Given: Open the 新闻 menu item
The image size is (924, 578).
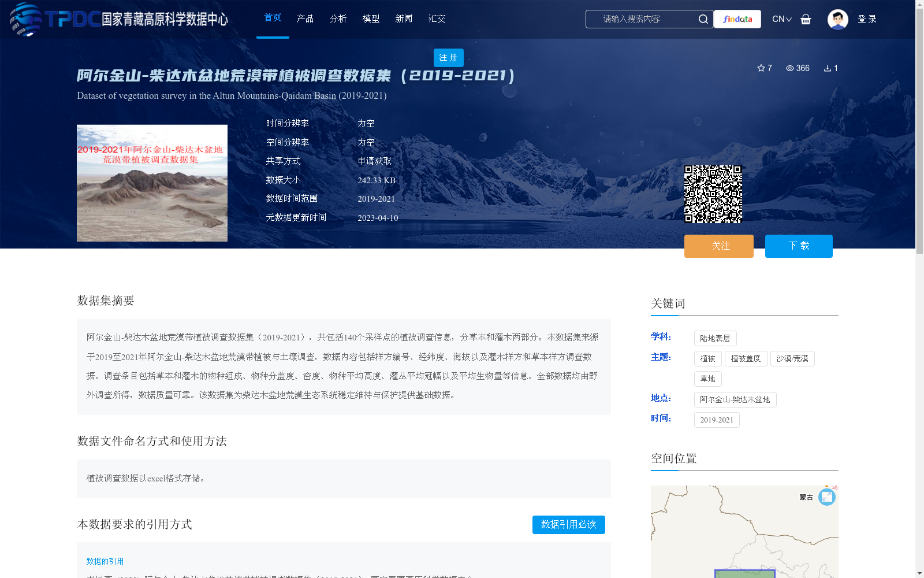Looking at the screenshot, I should click(404, 19).
